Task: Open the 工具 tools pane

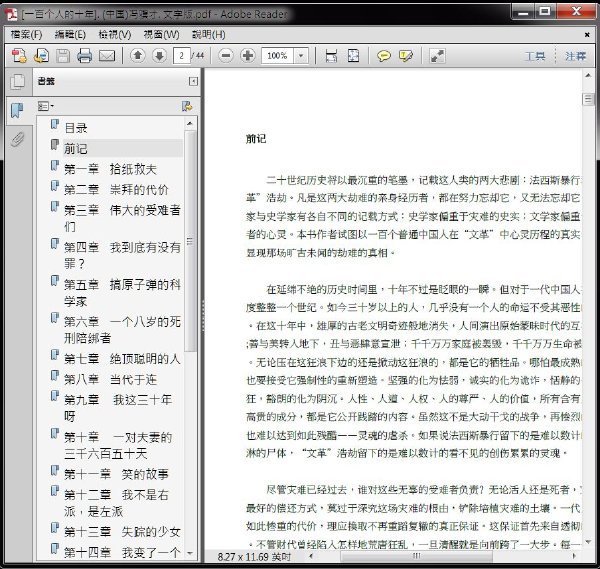Action: [x=535, y=56]
